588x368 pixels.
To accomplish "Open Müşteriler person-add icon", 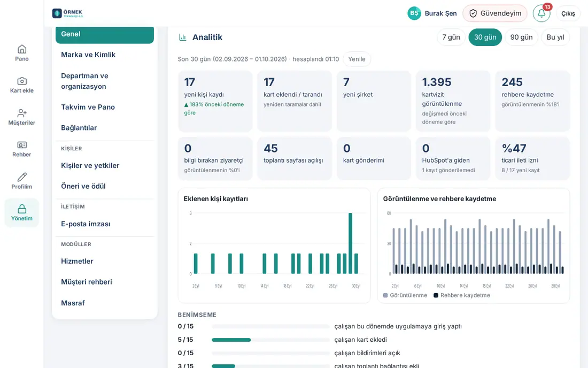I will [22, 113].
